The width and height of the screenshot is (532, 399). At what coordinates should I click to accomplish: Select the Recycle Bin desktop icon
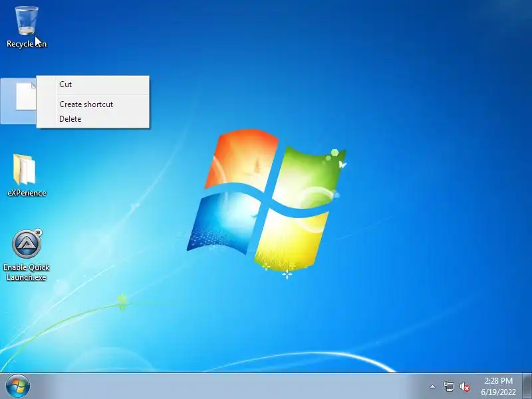tap(27, 21)
